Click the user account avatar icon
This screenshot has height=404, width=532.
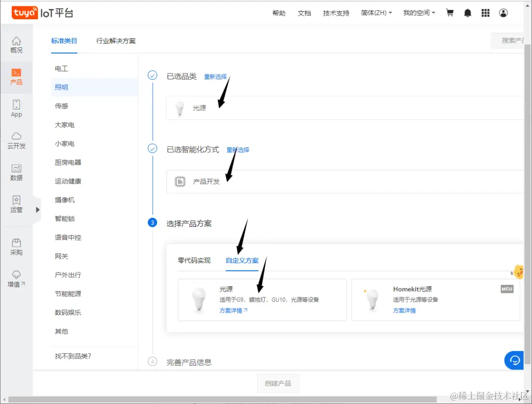pos(503,13)
